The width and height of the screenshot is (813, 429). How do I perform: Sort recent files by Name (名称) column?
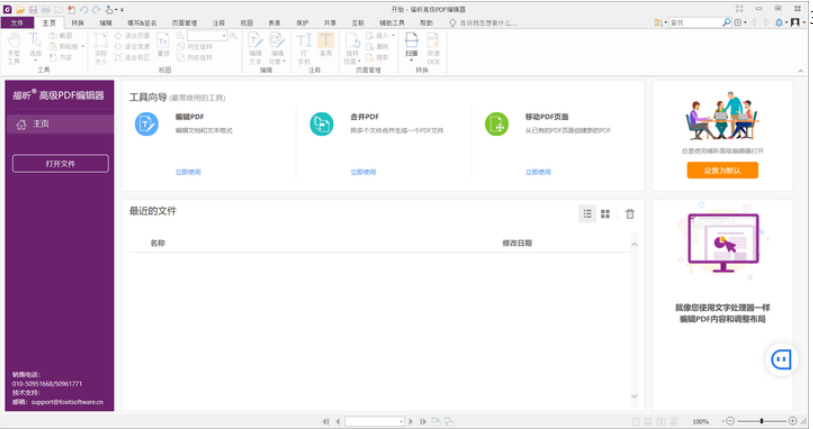coord(158,243)
